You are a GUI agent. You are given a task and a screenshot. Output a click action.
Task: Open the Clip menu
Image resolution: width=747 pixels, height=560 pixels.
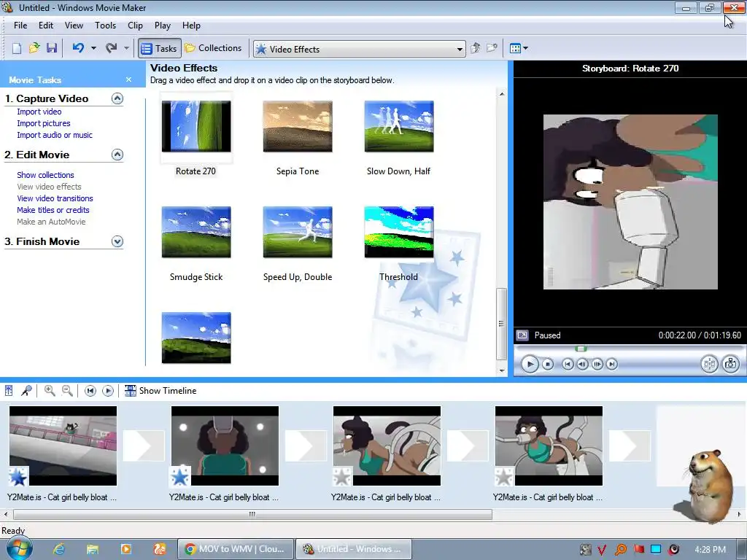135,26
